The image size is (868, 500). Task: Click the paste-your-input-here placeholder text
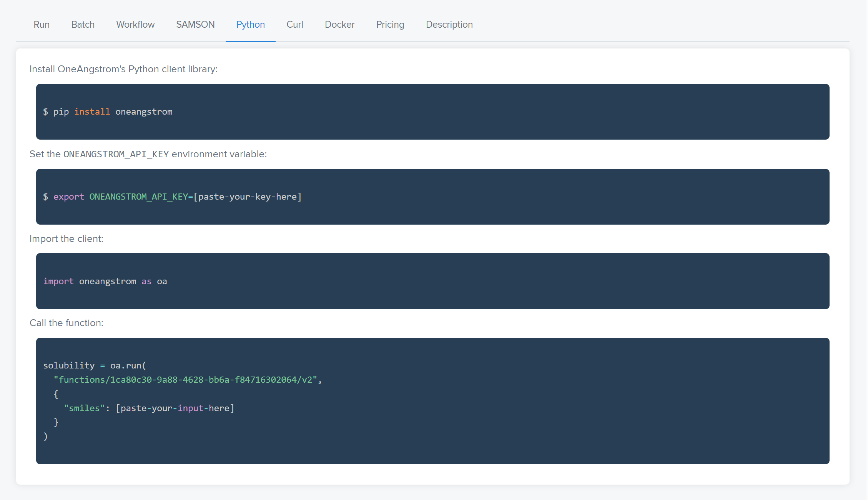coord(175,408)
